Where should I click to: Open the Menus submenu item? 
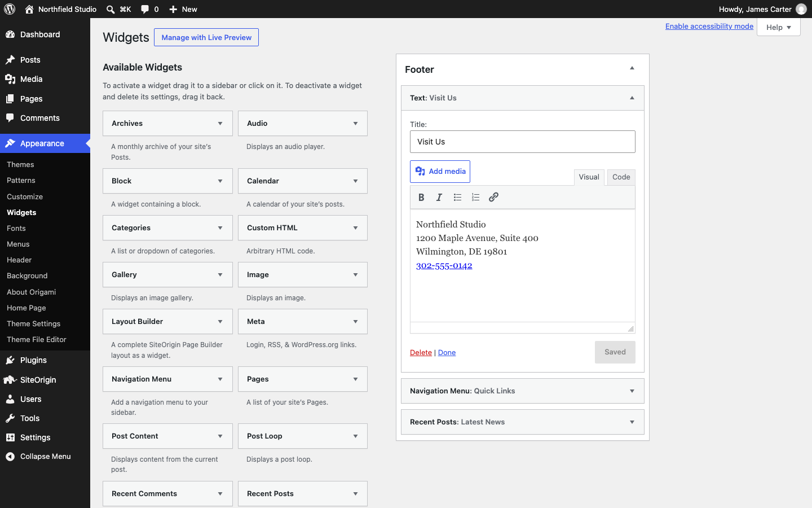18,244
